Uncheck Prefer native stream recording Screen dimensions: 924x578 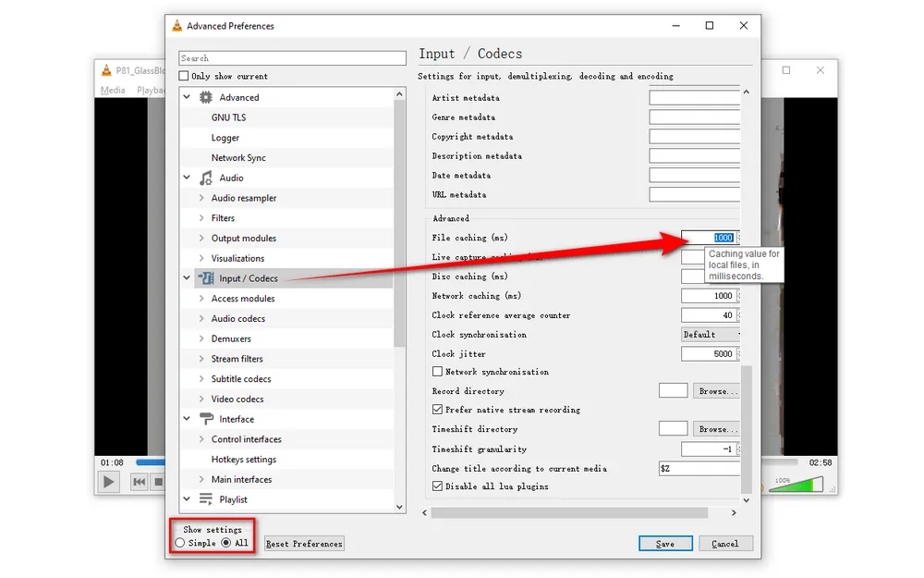click(438, 410)
